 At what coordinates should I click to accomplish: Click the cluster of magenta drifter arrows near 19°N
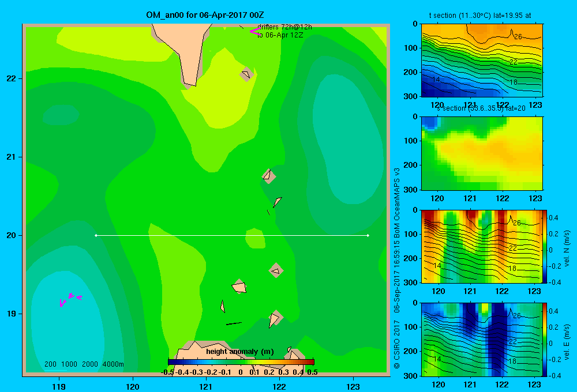(x=70, y=299)
